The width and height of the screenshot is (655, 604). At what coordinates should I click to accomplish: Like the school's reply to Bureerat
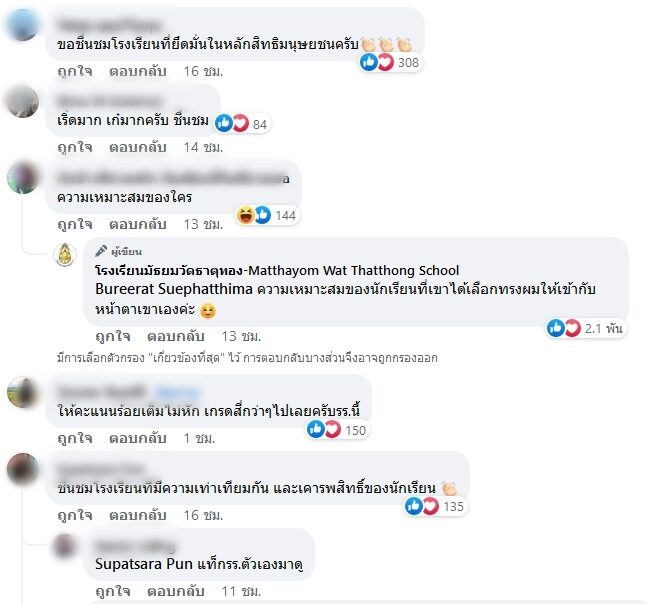click(x=113, y=336)
